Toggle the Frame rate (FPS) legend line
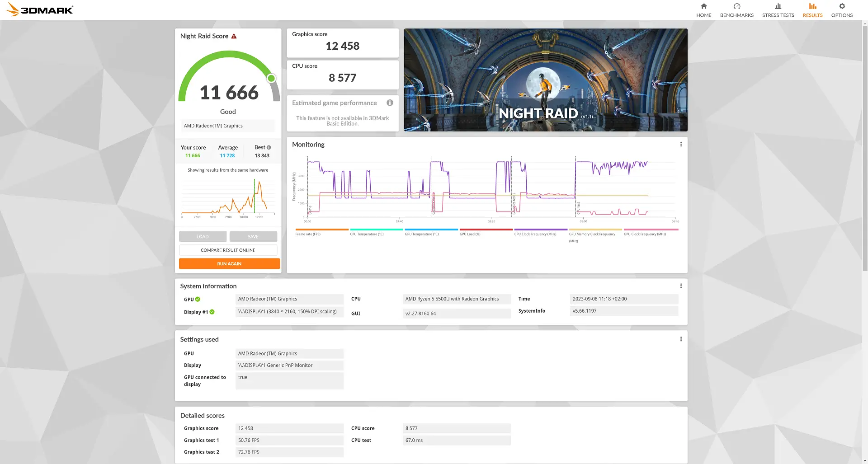 coord(321,232)
